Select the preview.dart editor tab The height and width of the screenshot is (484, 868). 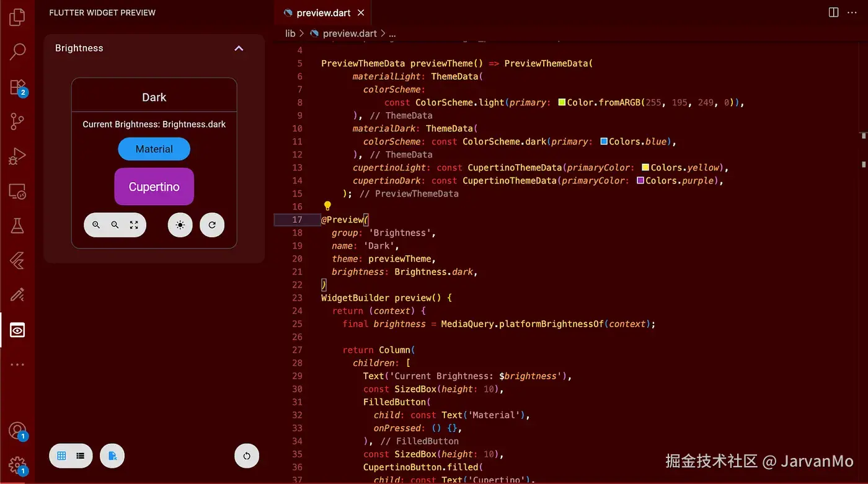tap(324, 12)
